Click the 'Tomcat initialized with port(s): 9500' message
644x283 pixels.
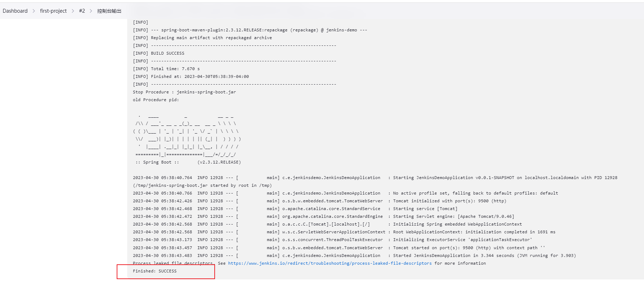[x=449, y=201]
